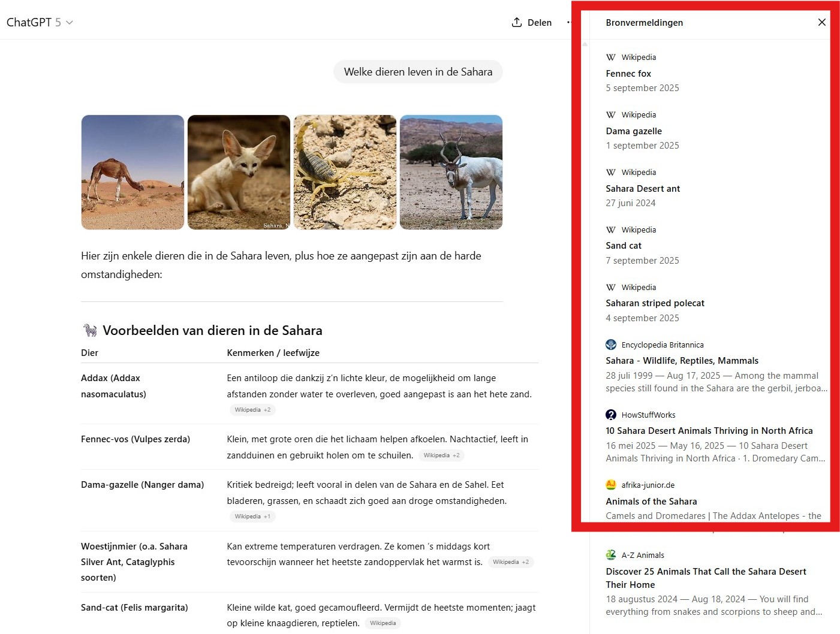The image size is (840, 634).
Task: Select the user message 'Welke dieren leven in de Sahara'
Action: pos(418,72)
